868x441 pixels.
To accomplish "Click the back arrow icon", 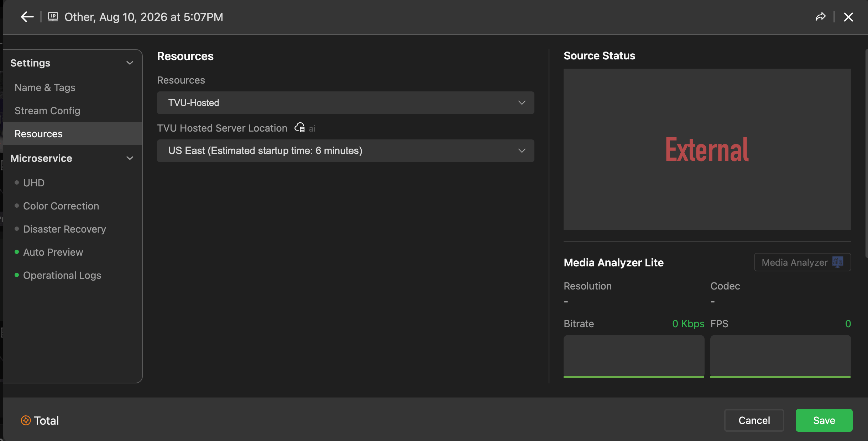I will [x=27, y=17].
